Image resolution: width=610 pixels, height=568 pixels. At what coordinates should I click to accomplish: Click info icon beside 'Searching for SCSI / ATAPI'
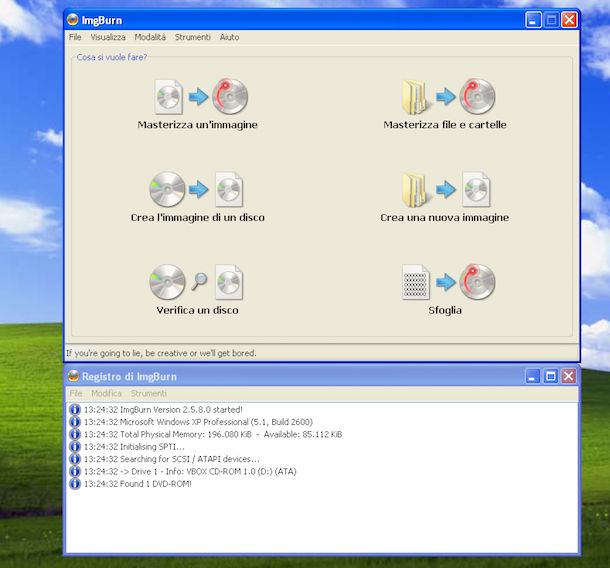coord(74,459)
